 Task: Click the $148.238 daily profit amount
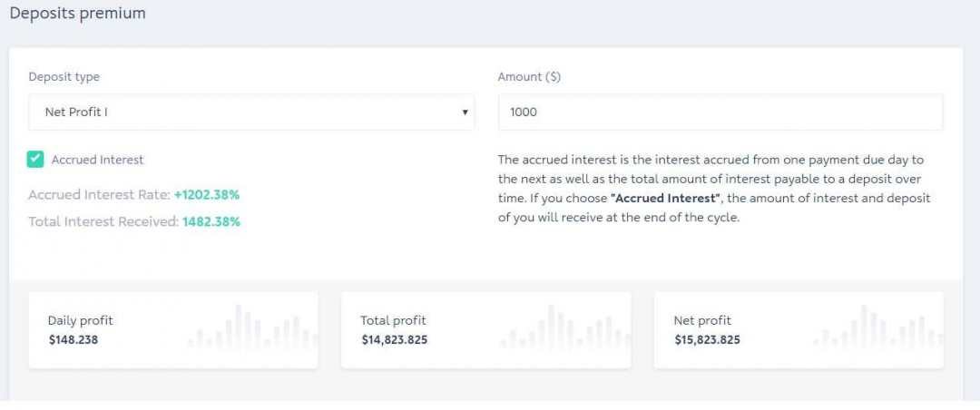pyautogui.click(x=73, y=340)
